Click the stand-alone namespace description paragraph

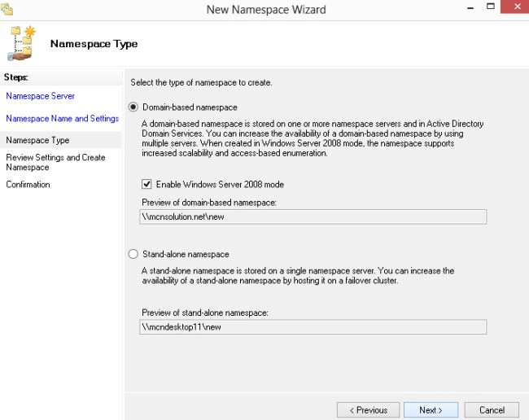(x=298, y=276)
